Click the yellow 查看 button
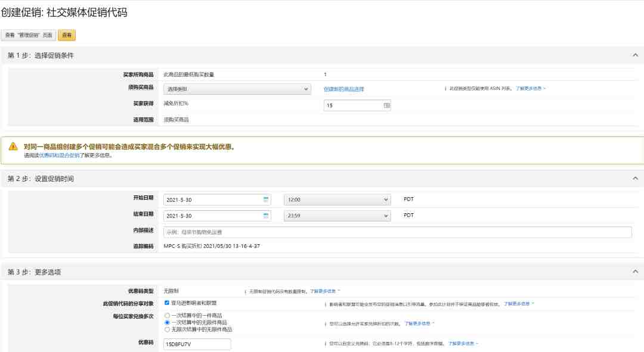The height and width of the screenshot is (352, 644). (x=67, y=35)
